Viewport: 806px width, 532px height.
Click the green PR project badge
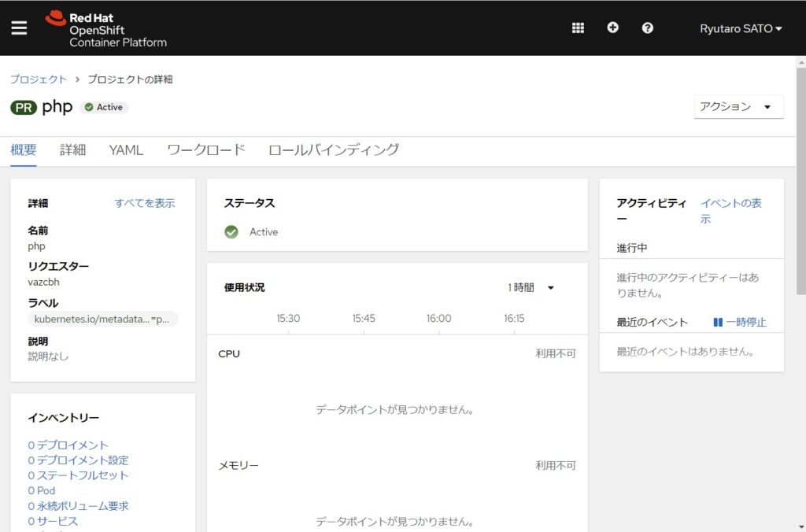pos(22,107)
